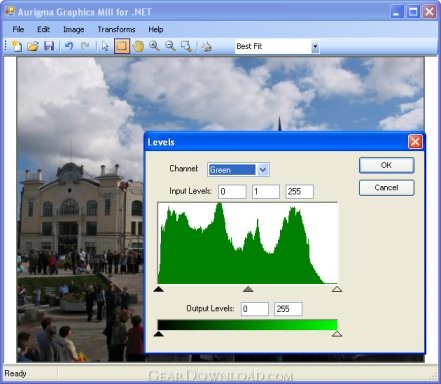Focus the Input Levels gamma field 1

(x=266, y=192)
